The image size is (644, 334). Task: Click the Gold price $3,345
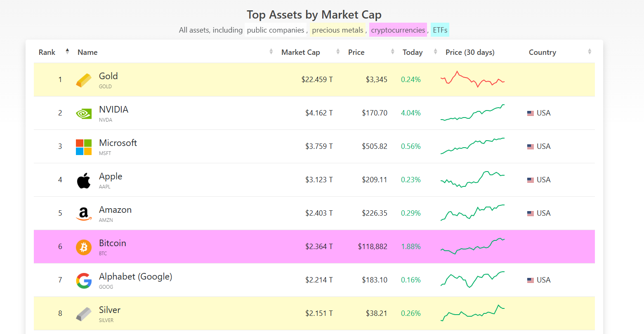click(x=377, y=80)
